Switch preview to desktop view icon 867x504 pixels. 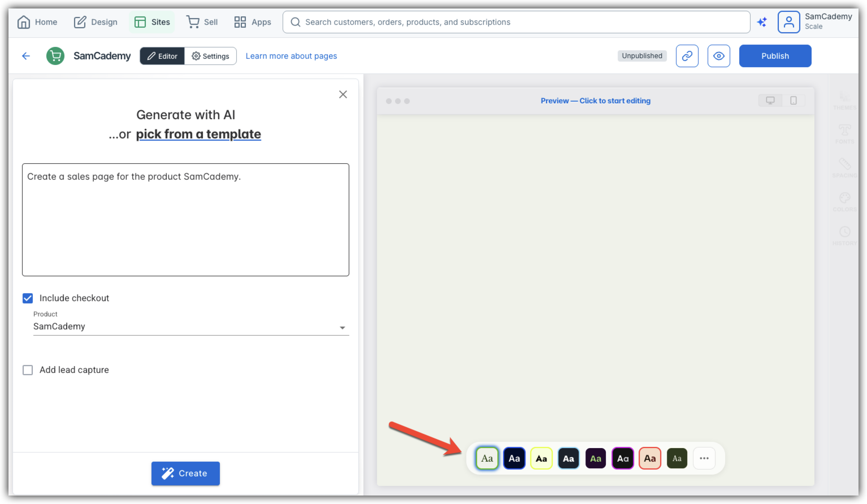tap(770, 101)
